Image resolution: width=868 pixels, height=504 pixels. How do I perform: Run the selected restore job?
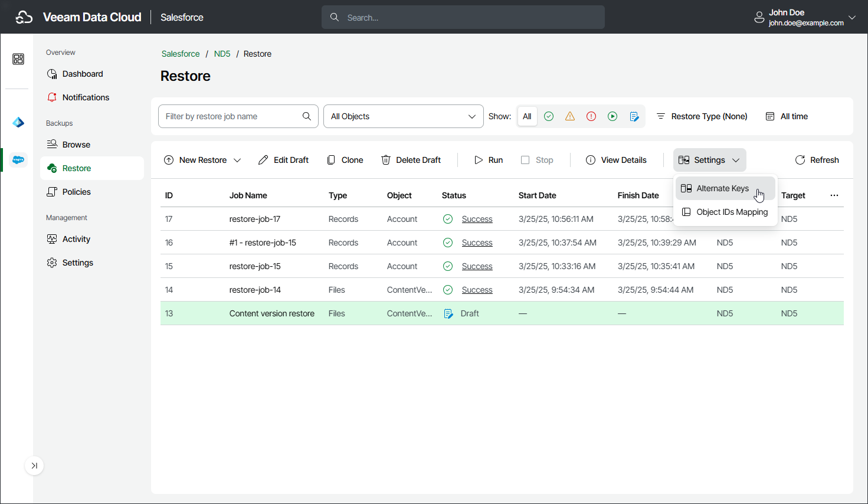click(489, 160)
